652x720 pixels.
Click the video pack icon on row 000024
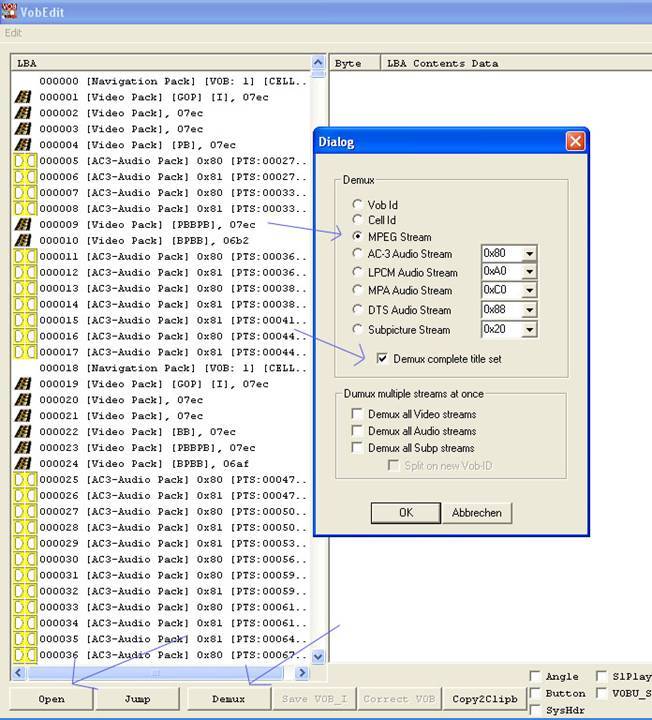tap(23, 463)
